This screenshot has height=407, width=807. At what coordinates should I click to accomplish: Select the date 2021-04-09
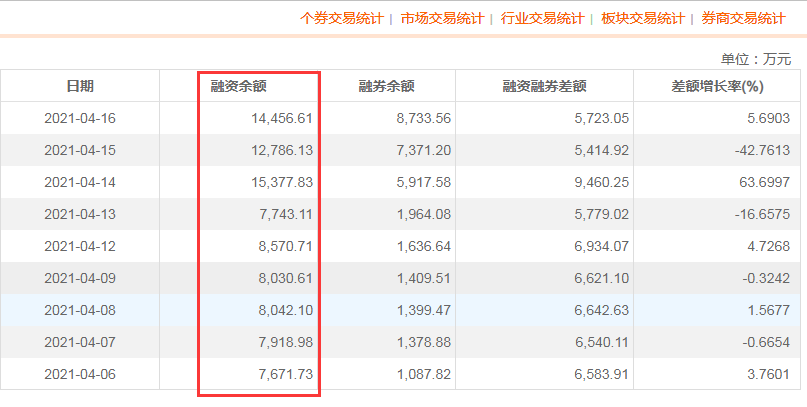(x=80, y=278)
